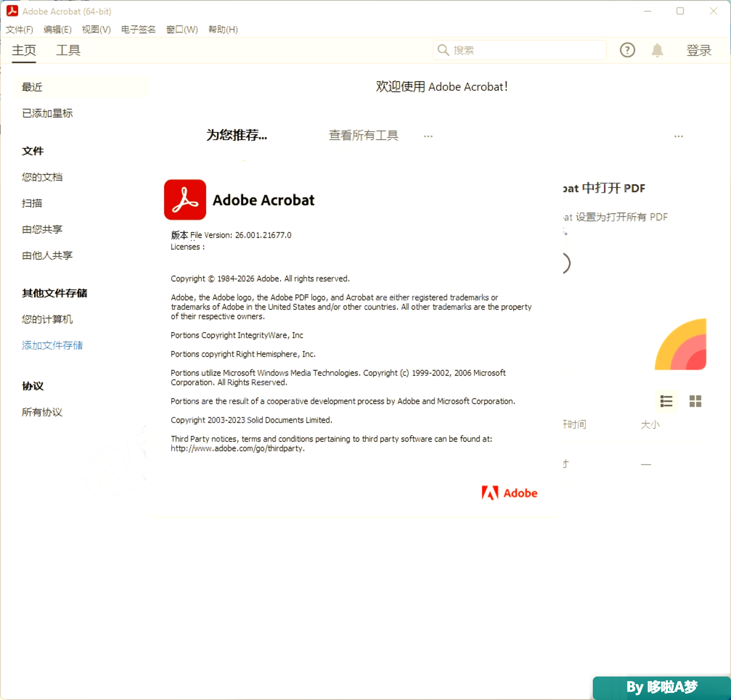Screen dimensions: 731x700
Task: Open the help question mark icon
Action: click(x=627, y=50)
